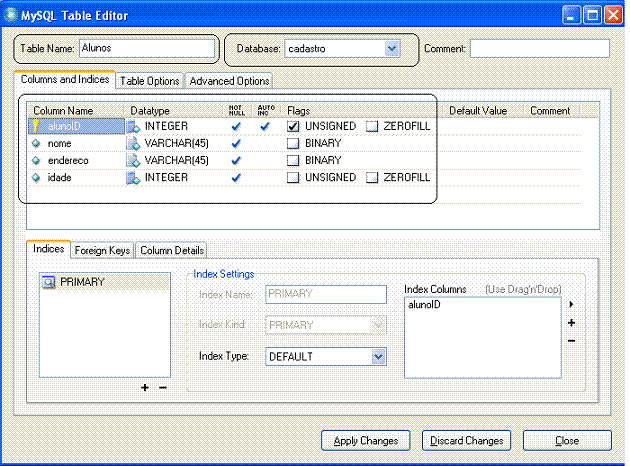Click the diamond column icon beside nome
The width and height of the screenshot is (630, 466).
(x=36, y=143)
